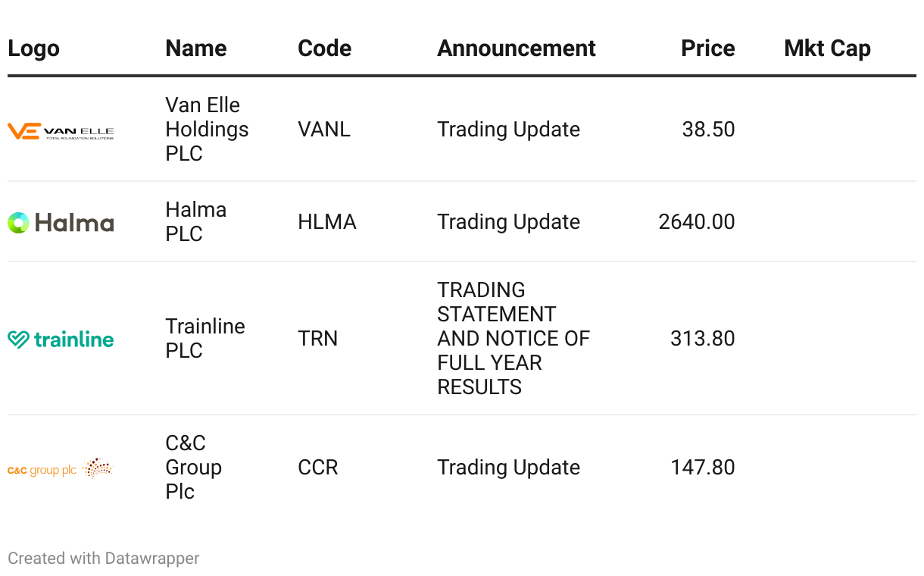Click the C&C Group plc logo

(x=60, y=468)
